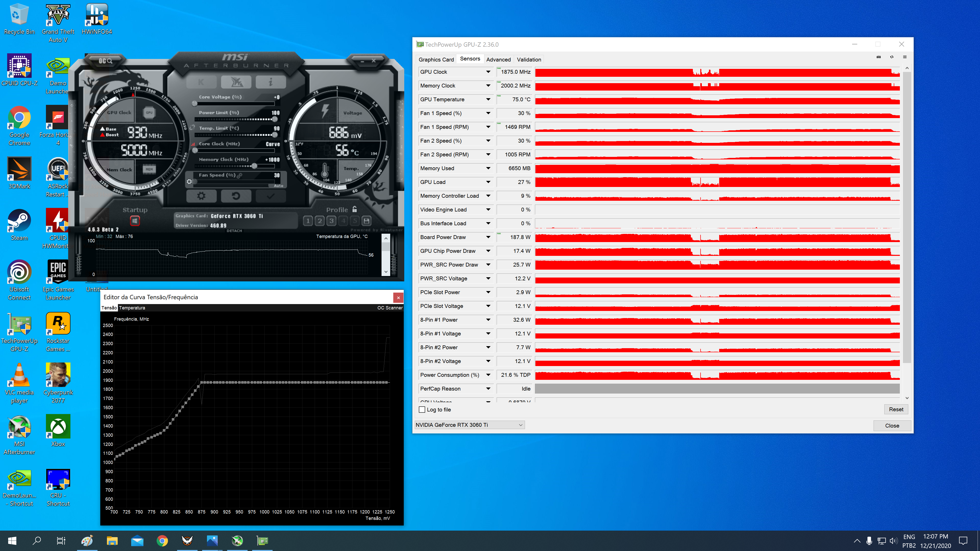Image resolution: width=980 pixels, height=551 pixels.
Task: Click the GPU-Z screenshot camera icon
Action: click(878, 57)
